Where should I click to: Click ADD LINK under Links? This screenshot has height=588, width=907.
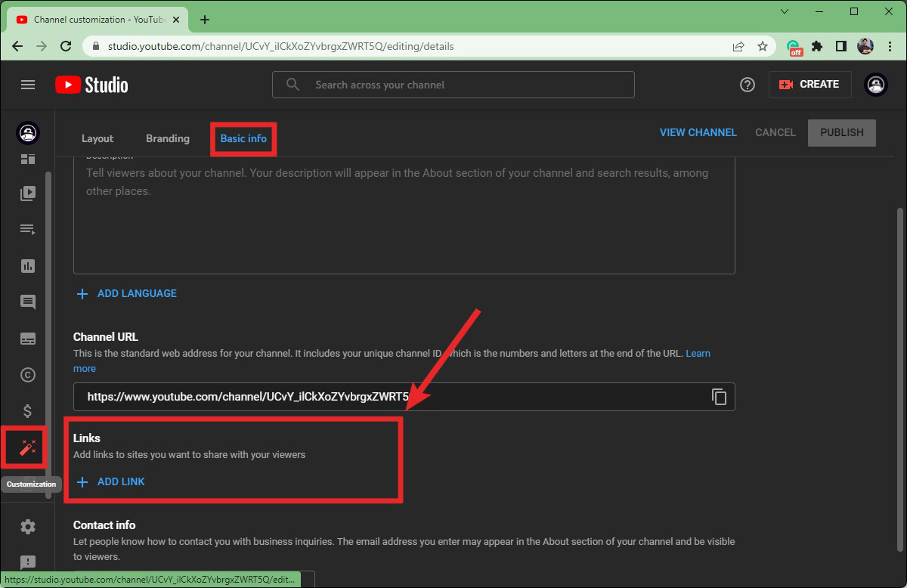pyautogui.click(x=112, y=482)
